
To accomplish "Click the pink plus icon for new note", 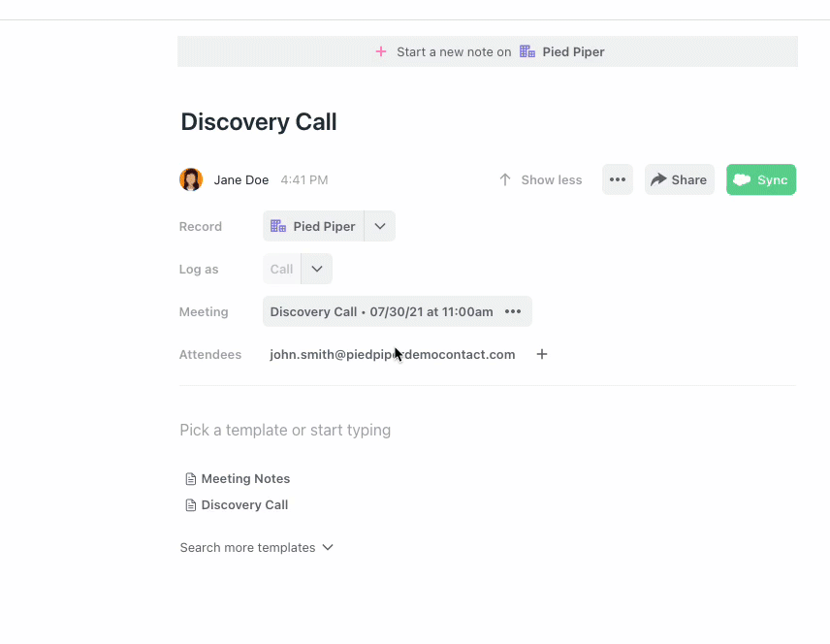I will 381,51.
